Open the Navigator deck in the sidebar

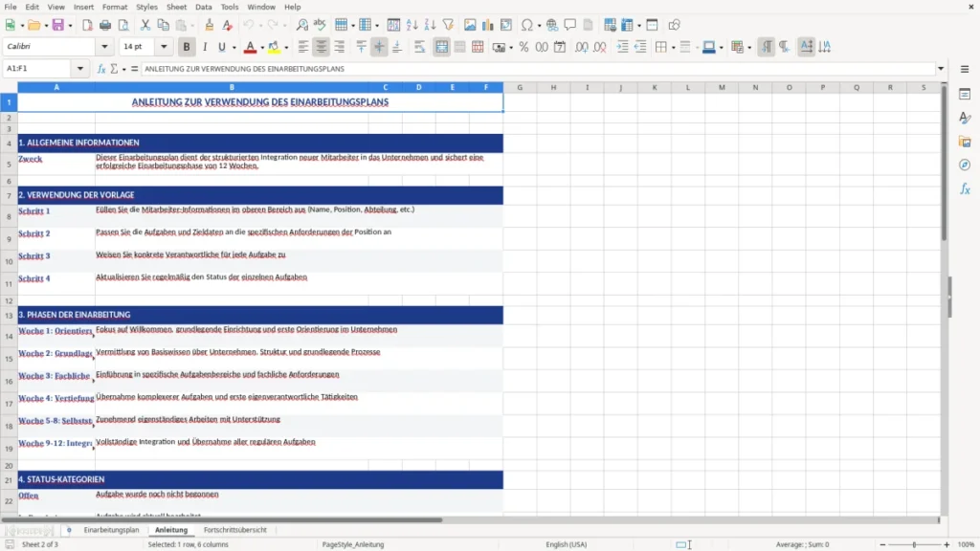click(965, 165)
